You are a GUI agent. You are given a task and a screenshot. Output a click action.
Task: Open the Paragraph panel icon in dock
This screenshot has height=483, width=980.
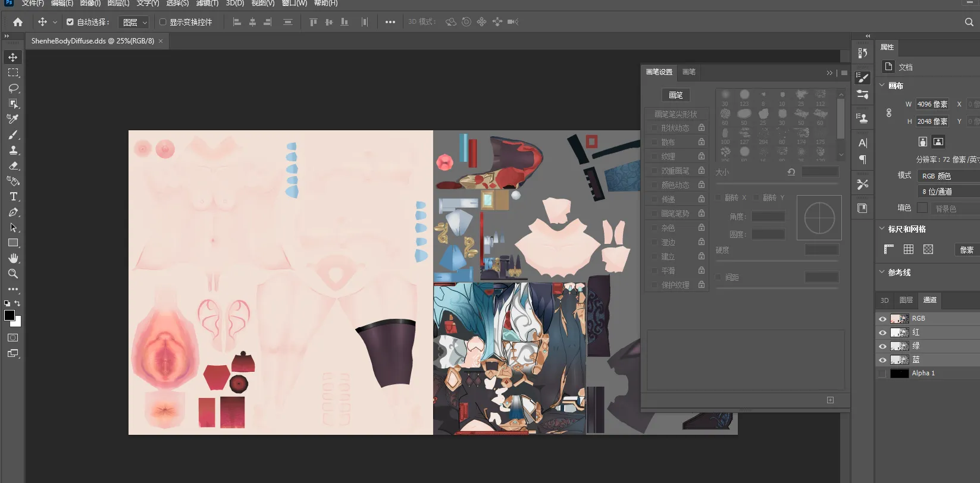coord(863,159)
